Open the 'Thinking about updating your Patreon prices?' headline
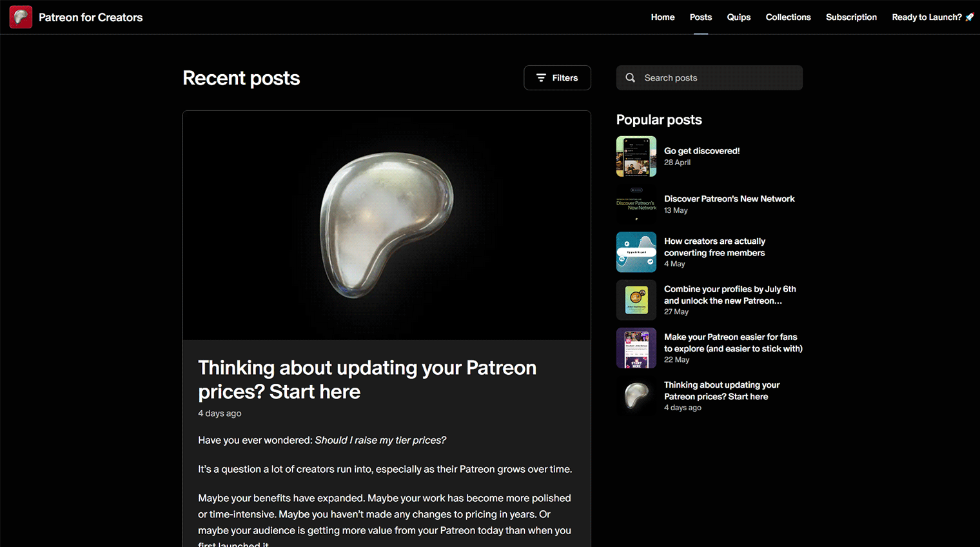This screenshot has width=980, height=547. click(367, 379)
